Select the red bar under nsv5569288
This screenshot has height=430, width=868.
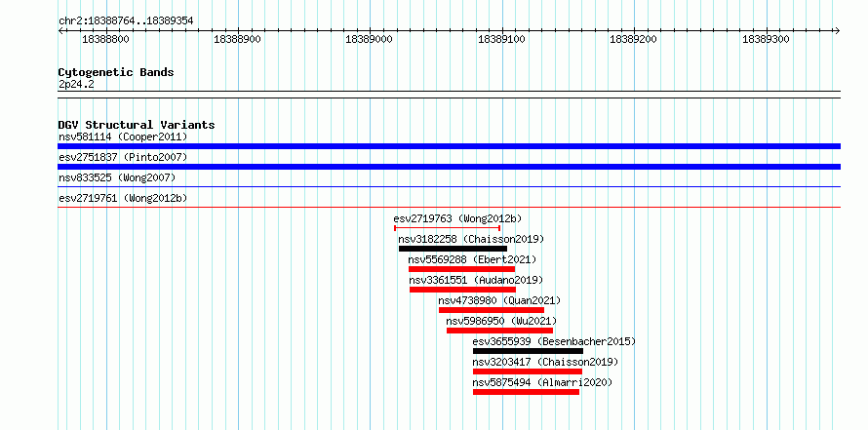tap(461, 269)
